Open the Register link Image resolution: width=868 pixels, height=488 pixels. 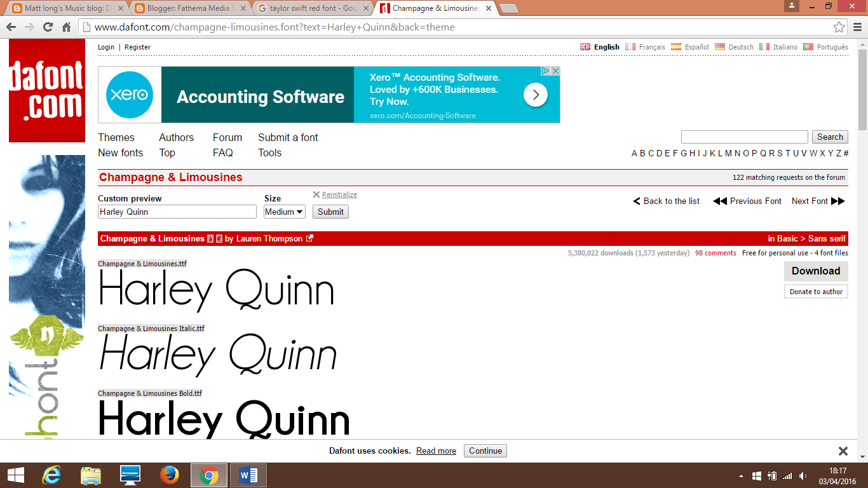(137, 47)
